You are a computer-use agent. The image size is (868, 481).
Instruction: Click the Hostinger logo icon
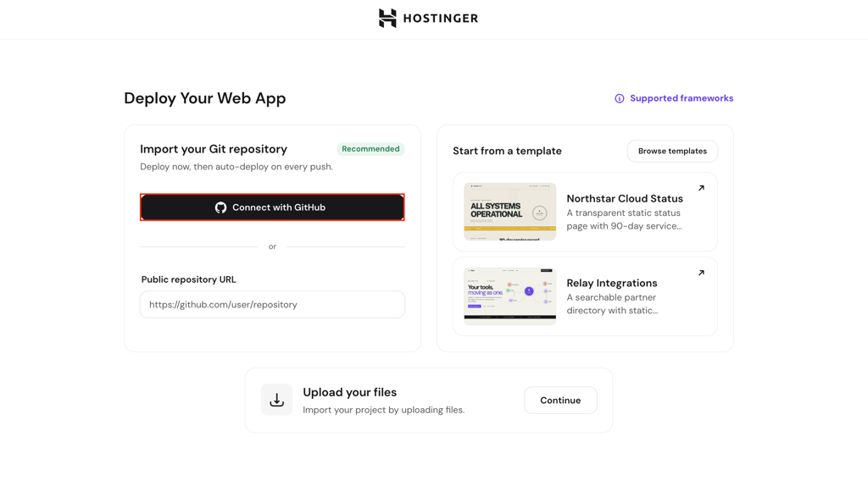click(387, 19)
